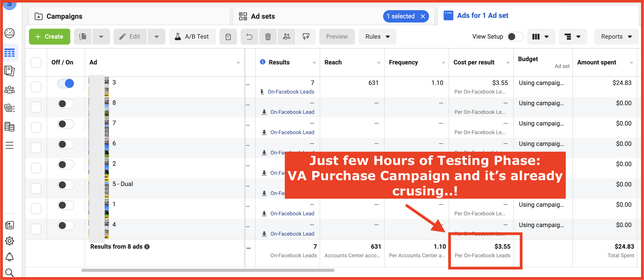Screen dimensions: 644x280
Task: Tick the select-all checkbox in header
Action: 36,62
